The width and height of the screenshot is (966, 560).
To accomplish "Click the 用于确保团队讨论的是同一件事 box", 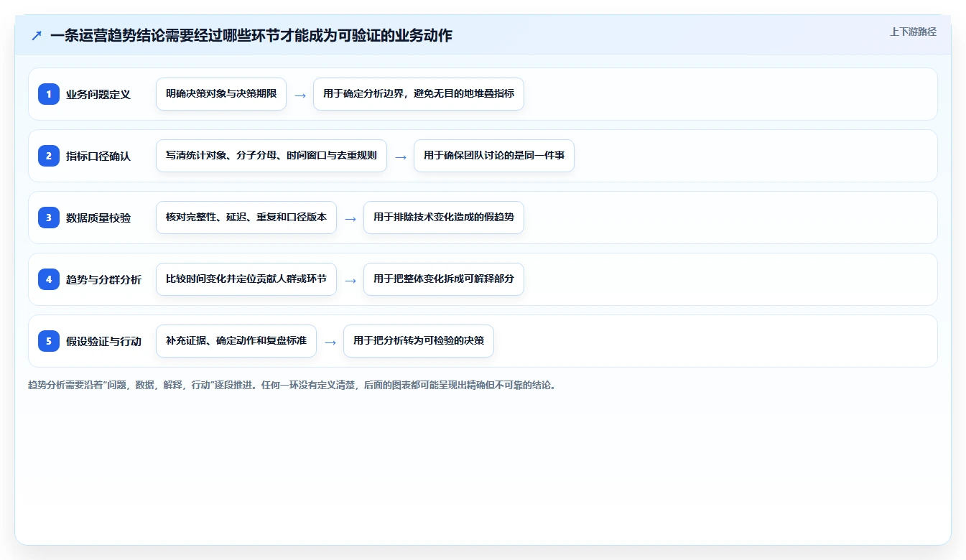I will [x=494, y=156].
